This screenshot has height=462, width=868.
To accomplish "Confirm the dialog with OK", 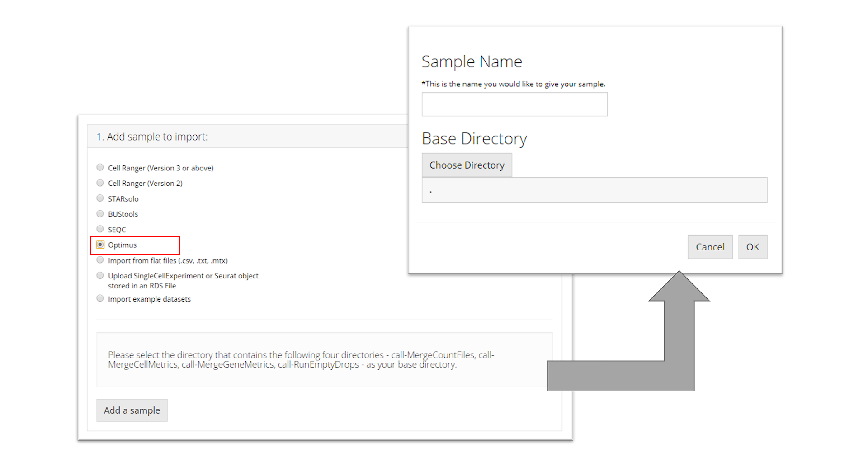I will [752, 247].
